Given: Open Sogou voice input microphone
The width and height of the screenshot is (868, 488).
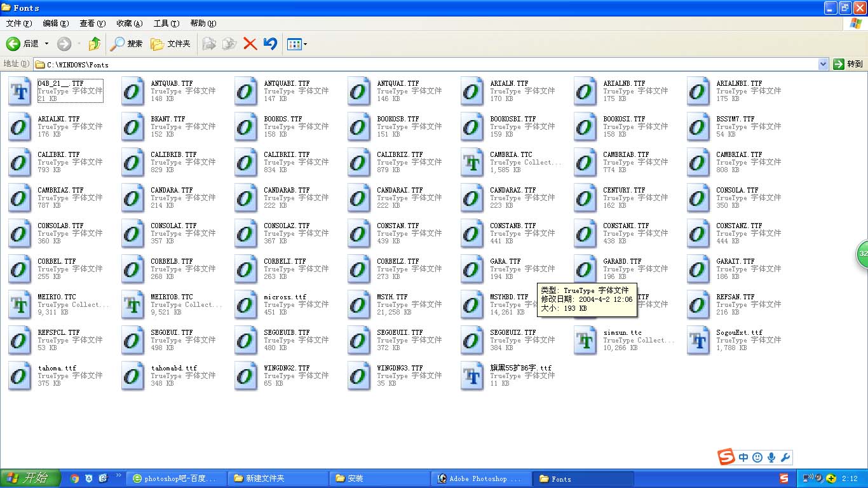Looking at the screenshot, I should [x=771, y=457].
